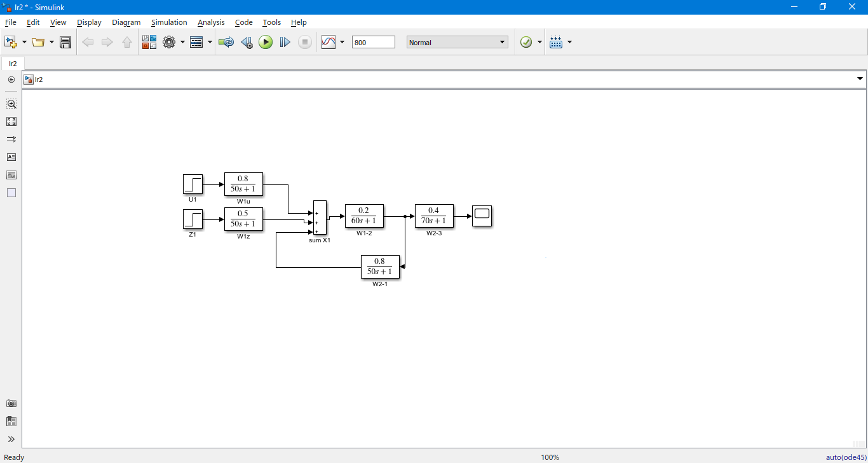Click the Update Diagram icon
The width and height of the screenshot is (868, 463).
tap(226, 43)
